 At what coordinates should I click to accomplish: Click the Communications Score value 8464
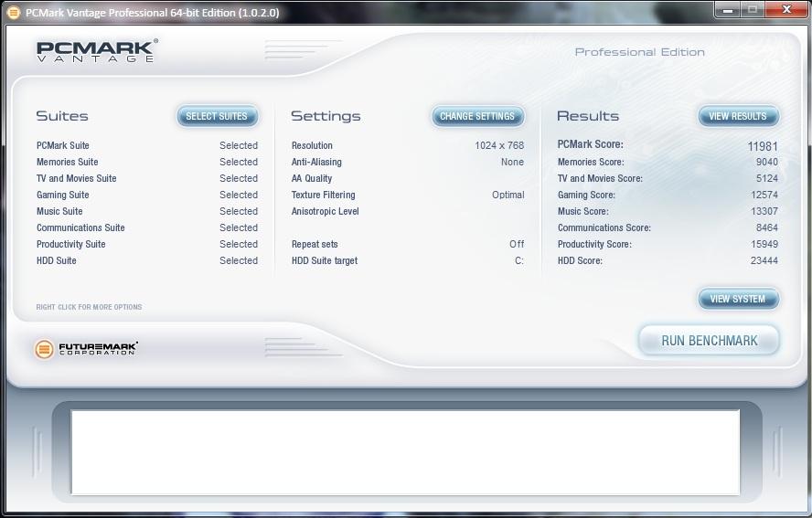click(766, 227)
